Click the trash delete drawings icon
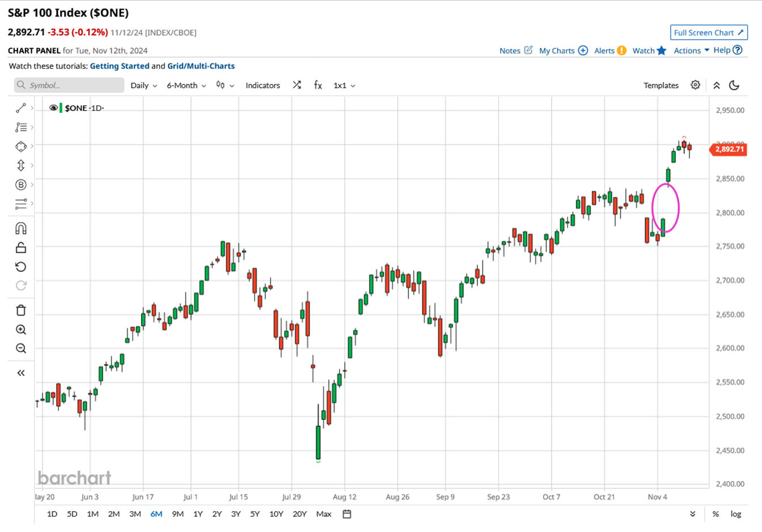Image resolution: width=762 pixels, height=532 pixels. tap(21, 310)
